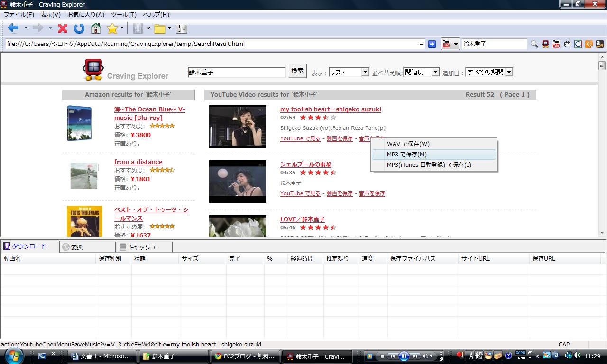Open the ヘルプ(H) menu
607x364 pixels.
[x=156, y=15]
